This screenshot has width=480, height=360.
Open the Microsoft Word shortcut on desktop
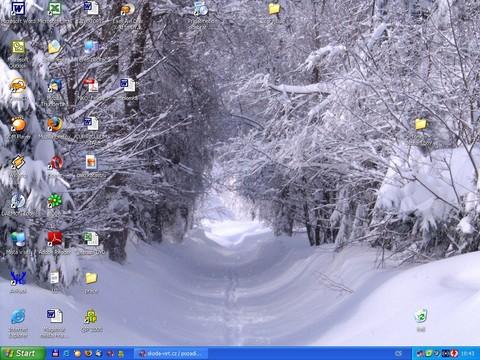(18, 9)
